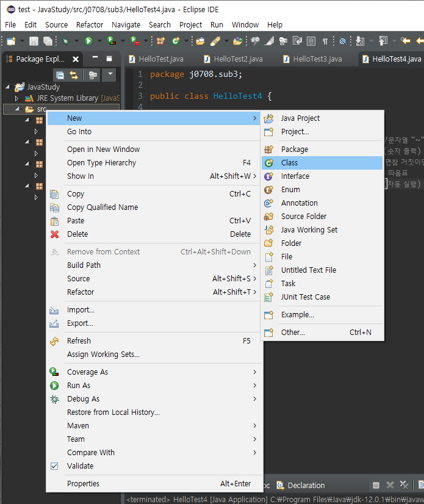Open the dropdown arrow beside the Coverage icon

pos(123,41)
